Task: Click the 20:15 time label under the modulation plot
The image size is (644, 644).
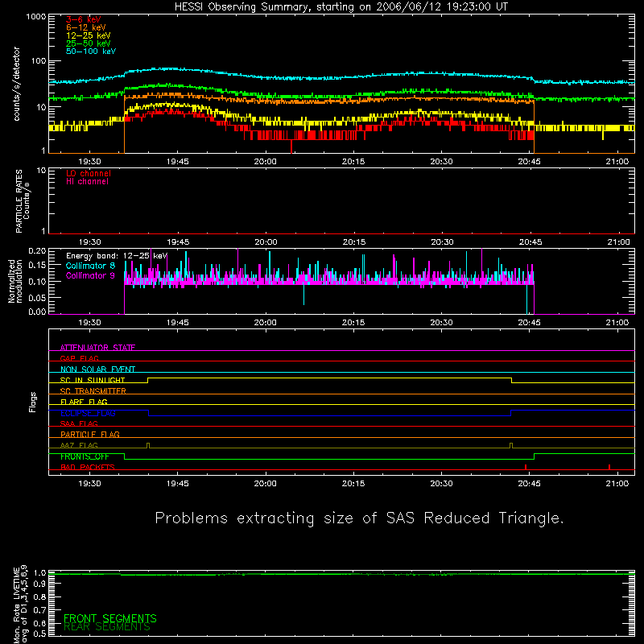Action: click(x=353, y=323)
